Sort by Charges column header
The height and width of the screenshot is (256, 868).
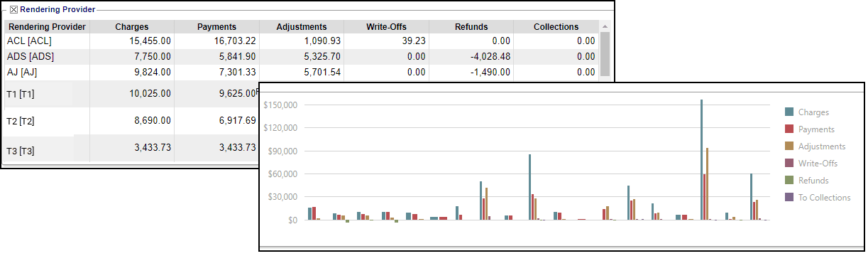tap(132, 27)
